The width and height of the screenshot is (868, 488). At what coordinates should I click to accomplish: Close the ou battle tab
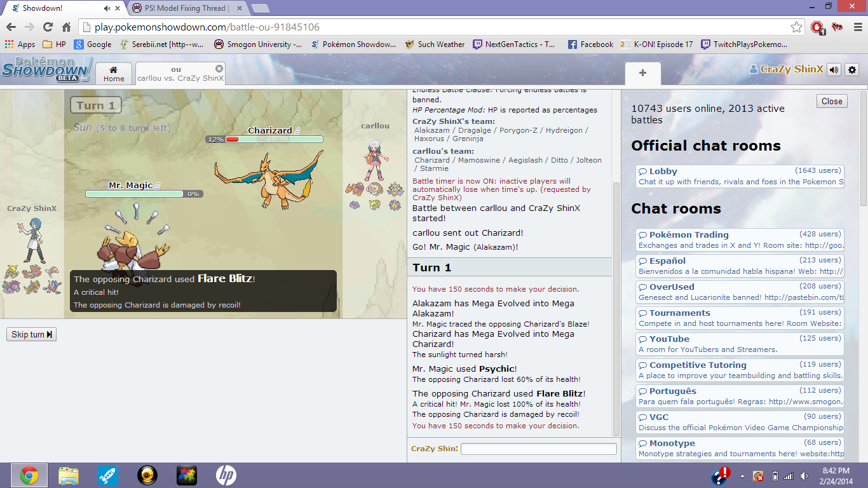[x=219, y=69]
